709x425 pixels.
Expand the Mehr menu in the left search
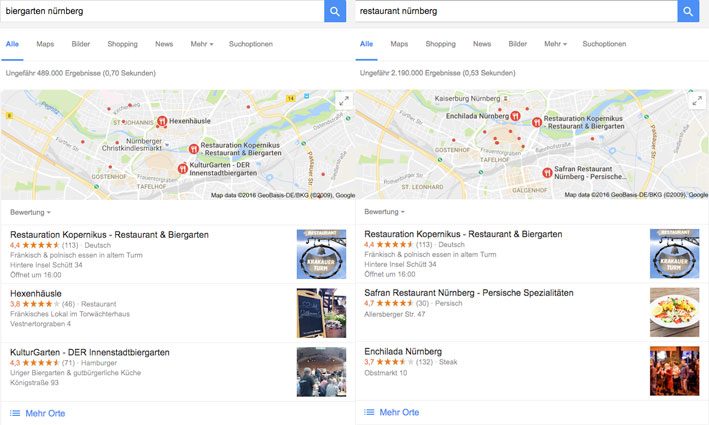tap(202, 44)
